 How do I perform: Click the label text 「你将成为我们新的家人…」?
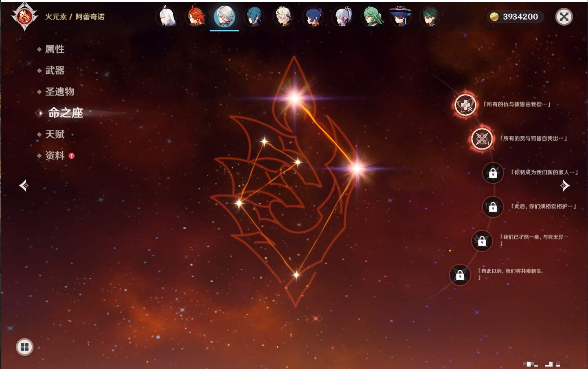point(544,172)
